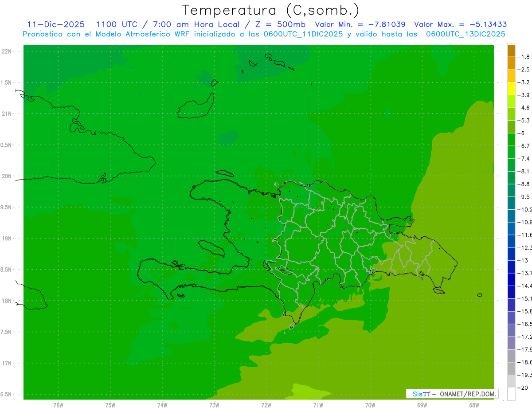Click the '7:00 am Hora Local' text
532x411 pixels.
pos(196,24)
